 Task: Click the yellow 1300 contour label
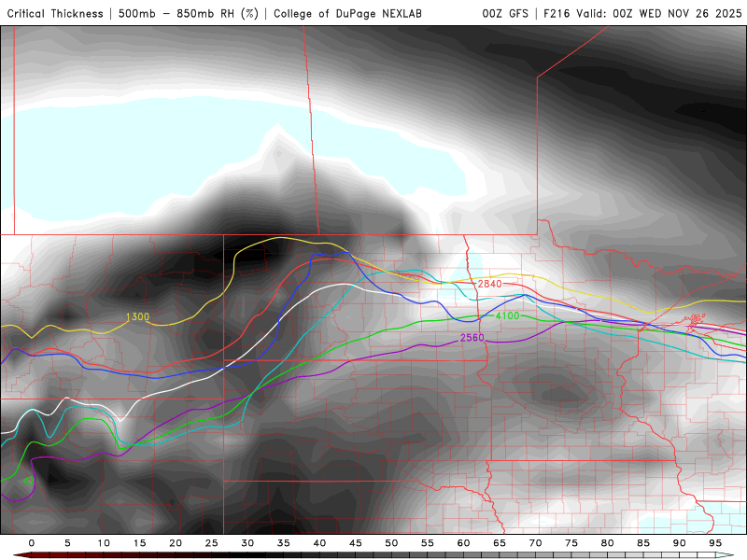(137, 316)
